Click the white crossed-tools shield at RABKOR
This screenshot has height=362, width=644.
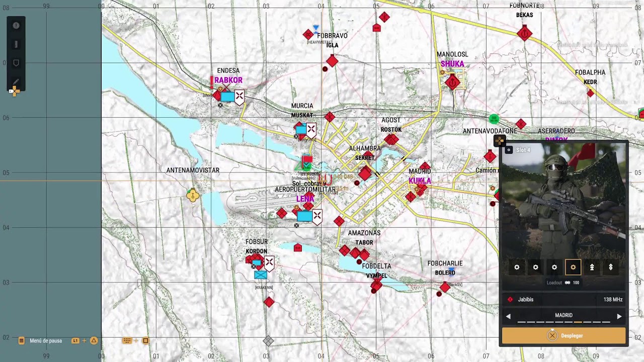point(239,97)
